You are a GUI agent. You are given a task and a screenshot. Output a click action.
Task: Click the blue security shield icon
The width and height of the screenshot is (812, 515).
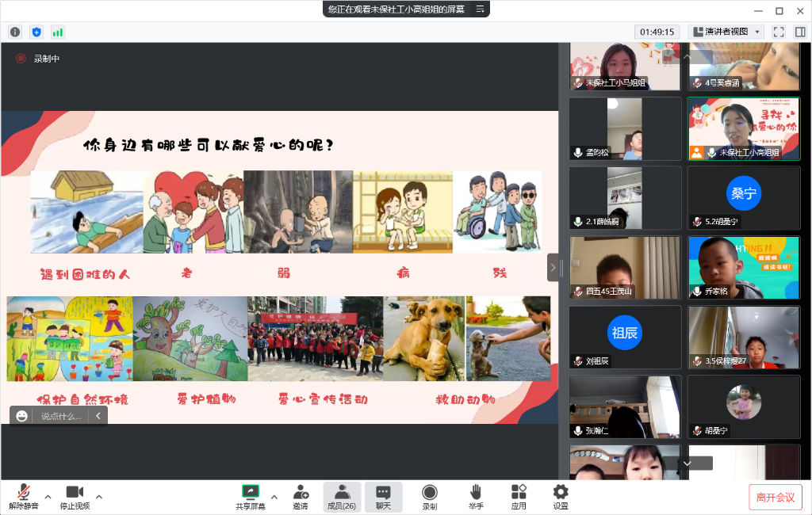click(x=36, y=32)
